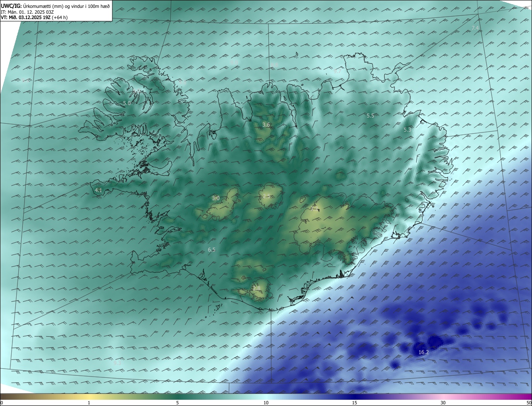
Task: Click the 'IT: Mán. 01. 12. 2025 03Z' line
Action: tap(27, 12)
